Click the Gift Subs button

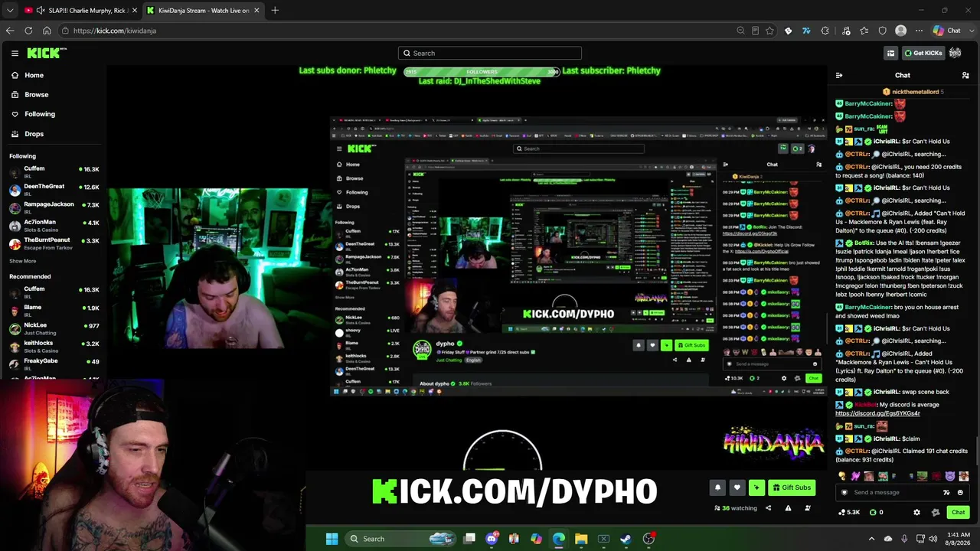click(792, 487)
